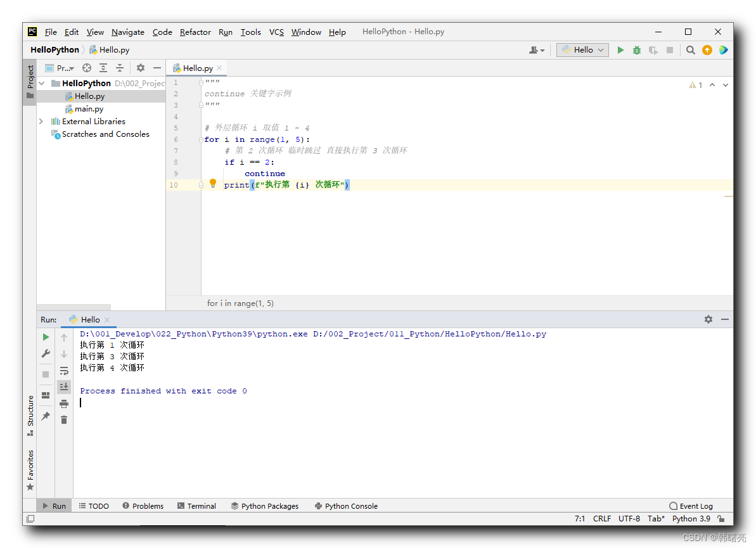Screen dimensions: 756x548
Task: Open the TODO tool window
Action: 94,506
